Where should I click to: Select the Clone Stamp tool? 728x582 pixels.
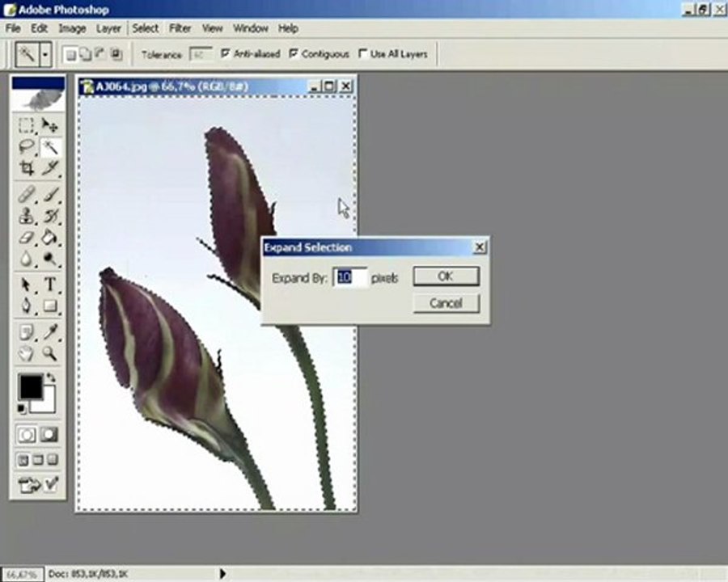[26, 216]
